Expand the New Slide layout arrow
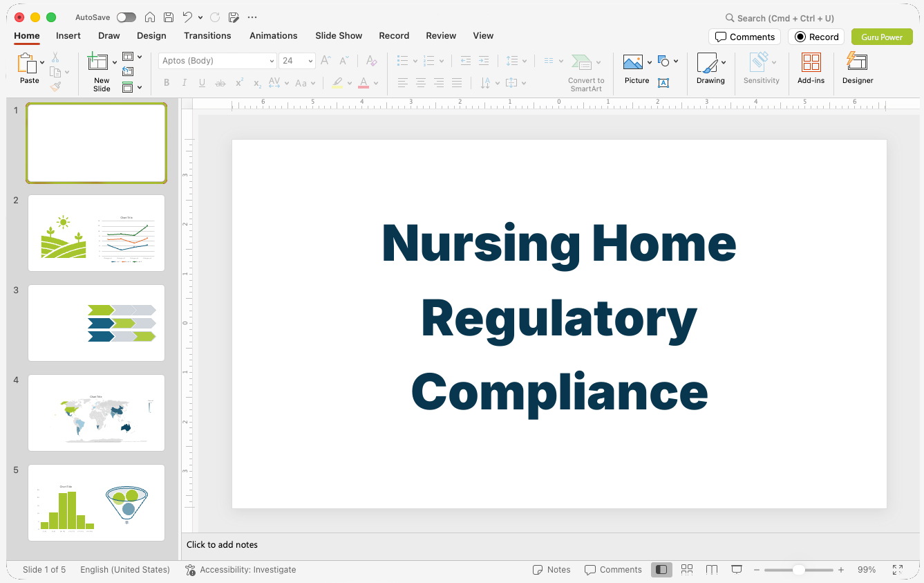The width and height of the screenshot is (924, 583). coord(115,63)
